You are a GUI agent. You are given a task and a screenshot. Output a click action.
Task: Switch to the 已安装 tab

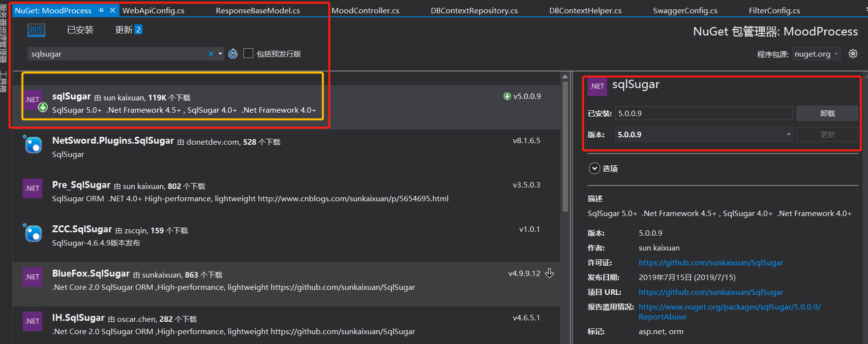pyautogui.click(x=80, y=30)
